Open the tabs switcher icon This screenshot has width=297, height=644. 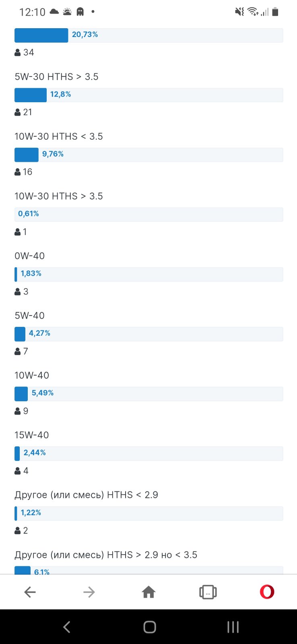click(x=208, y=592)
